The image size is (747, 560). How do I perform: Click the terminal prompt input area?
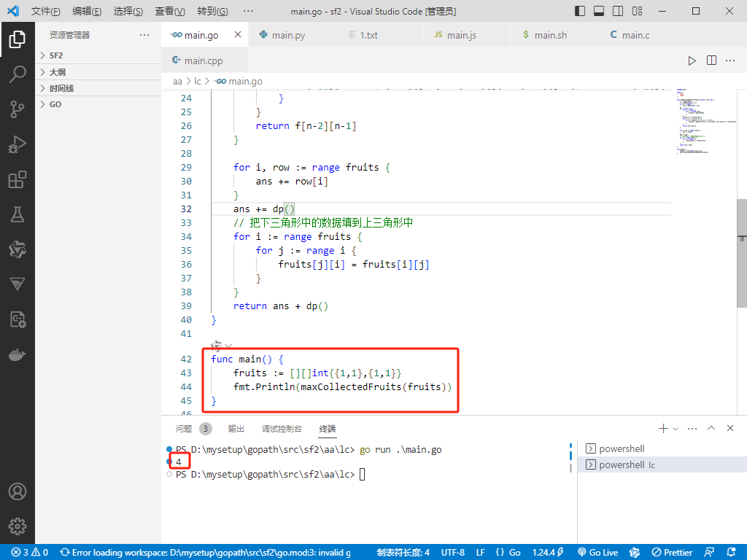point(362,474)
